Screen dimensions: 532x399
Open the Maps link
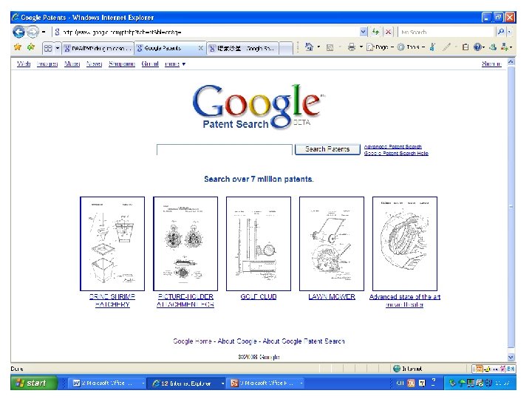pos(72,64)
